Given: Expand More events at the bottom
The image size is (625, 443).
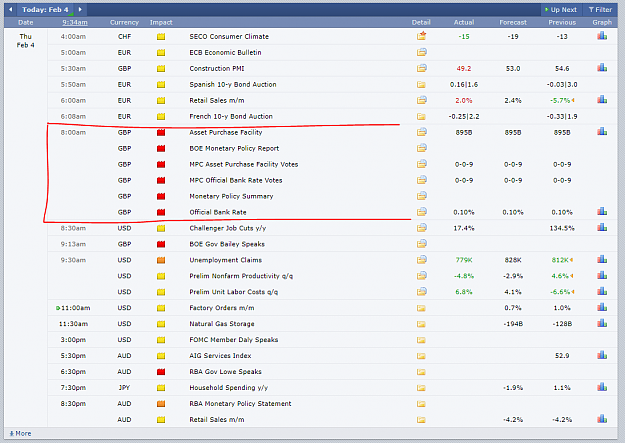Looking at the screenshot, I should point(20,433).
